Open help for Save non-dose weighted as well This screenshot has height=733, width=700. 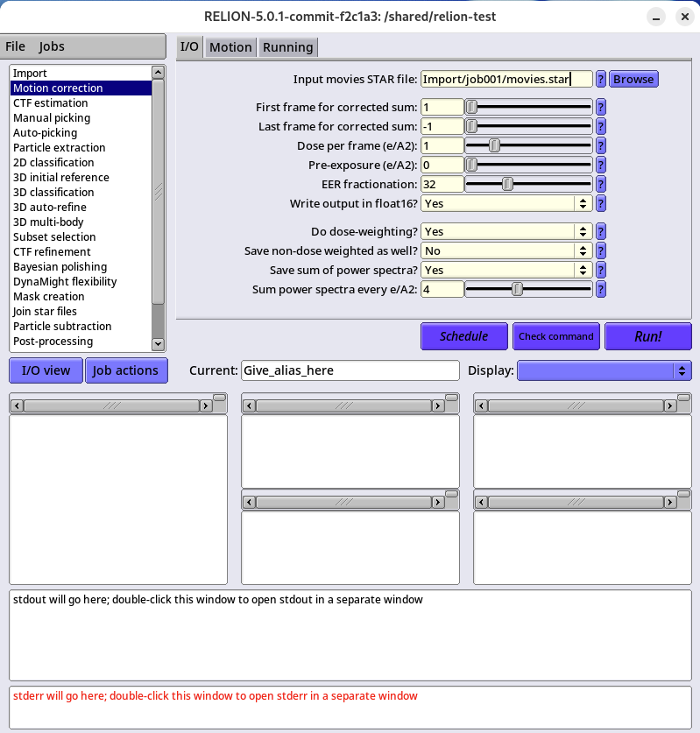click(601, 251)
